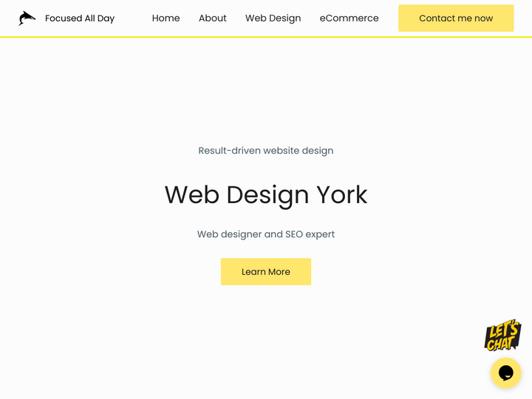The image size is (532, 399).
Task: Click the Learn More button
Action: (x=265, y=272)
